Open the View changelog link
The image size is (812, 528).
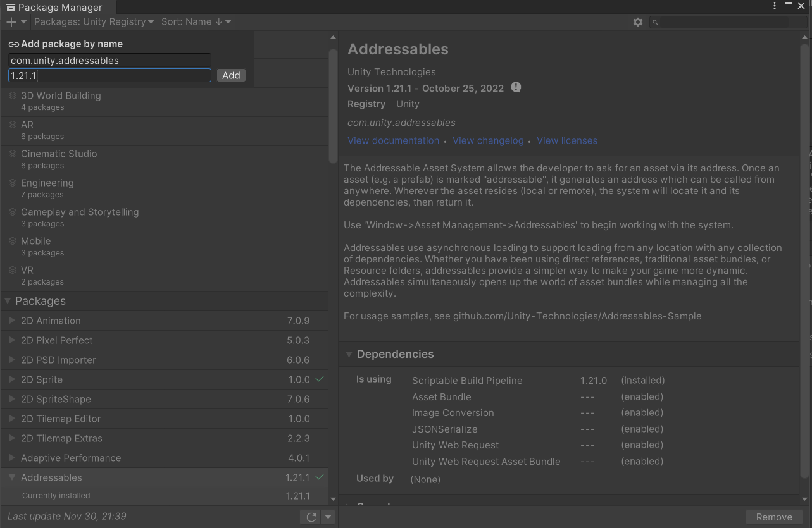(488, 140)
